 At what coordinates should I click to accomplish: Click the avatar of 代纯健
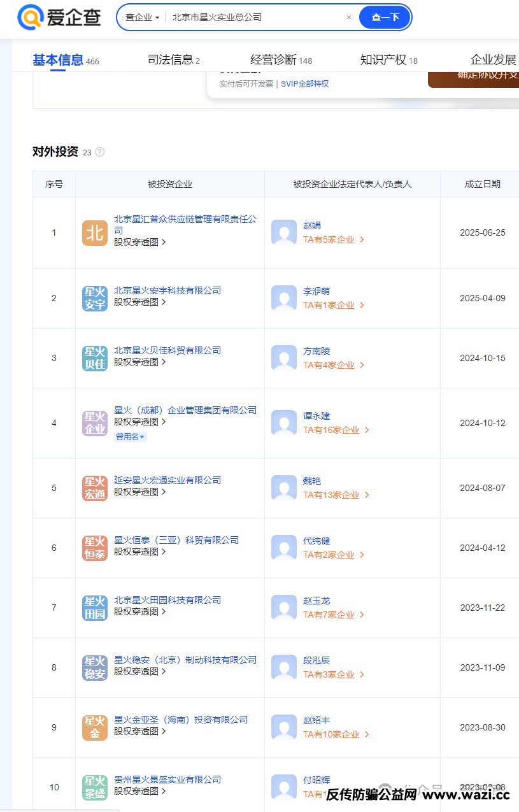pyautogui.click(x=284, y=548)
